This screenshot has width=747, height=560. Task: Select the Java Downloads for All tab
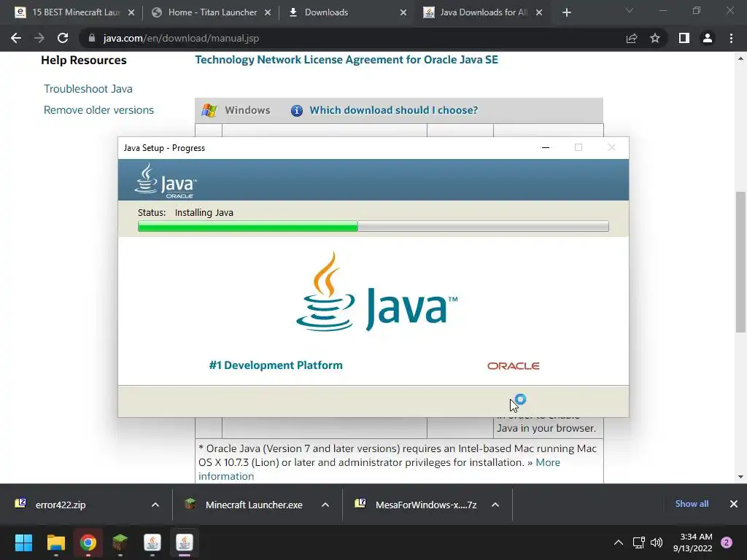[x=481, y=12]
